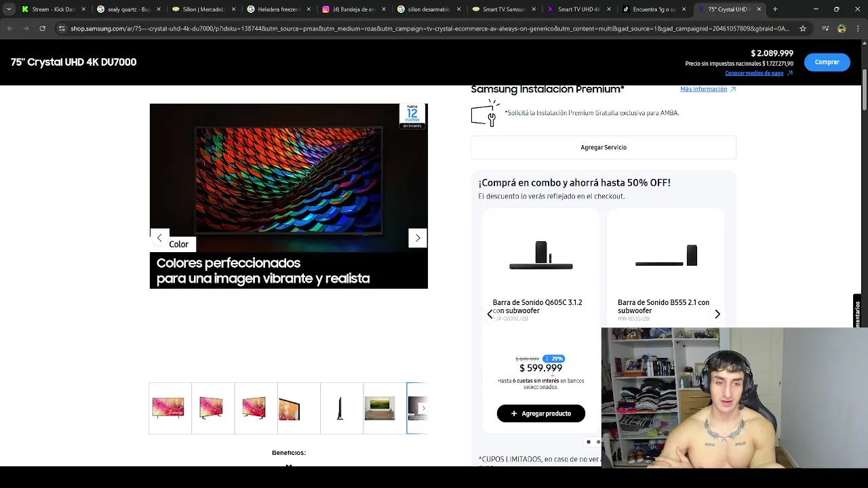
Task: Go back to the previous page
Action: tap(9, 28)
